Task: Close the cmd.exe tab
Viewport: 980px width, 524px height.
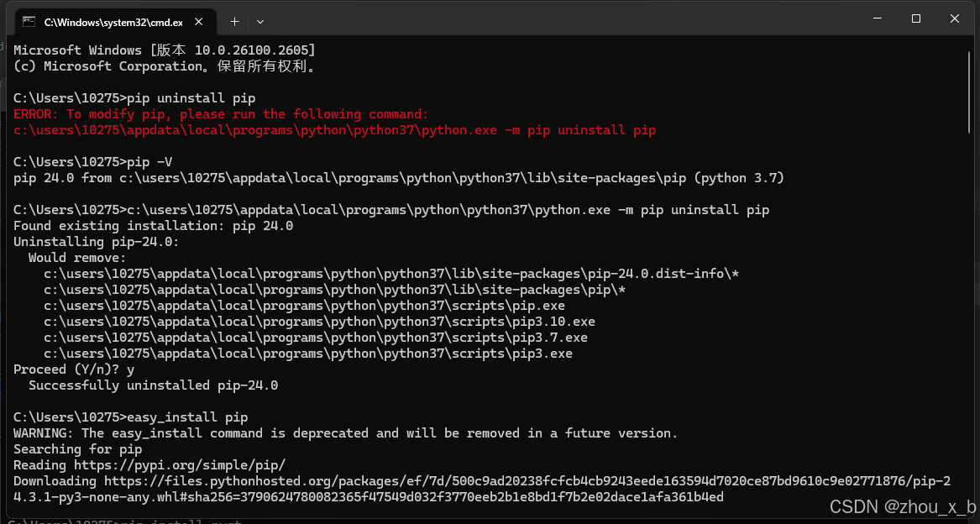Action: [x=199, y=22]
